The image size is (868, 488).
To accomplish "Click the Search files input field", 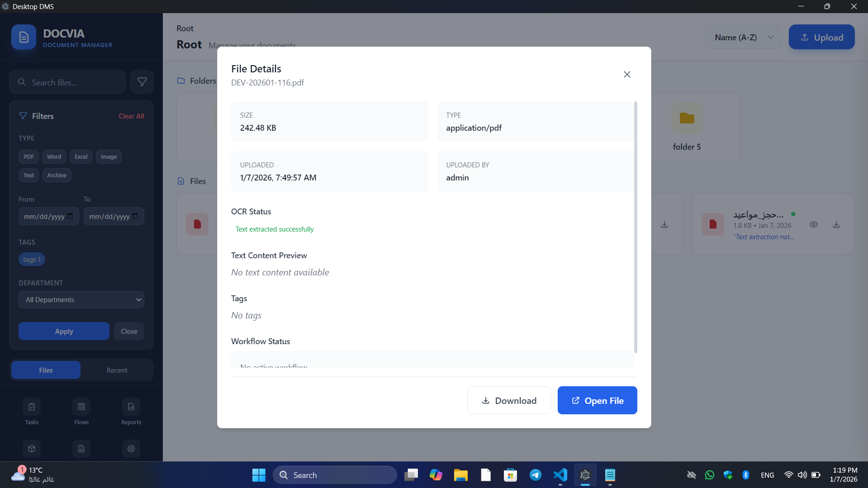I will (67, 82).
